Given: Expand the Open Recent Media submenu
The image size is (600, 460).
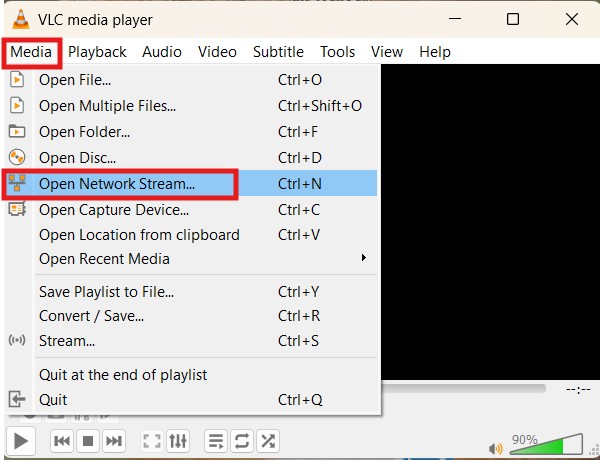Looking at the screenshot, I should coord(191,259).
